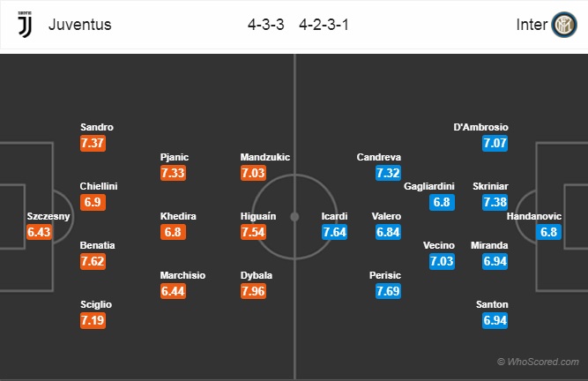Click Icardi's 7.64 rating badge
The height and width of the screenshot is (381, 588).
pos(334,232)
